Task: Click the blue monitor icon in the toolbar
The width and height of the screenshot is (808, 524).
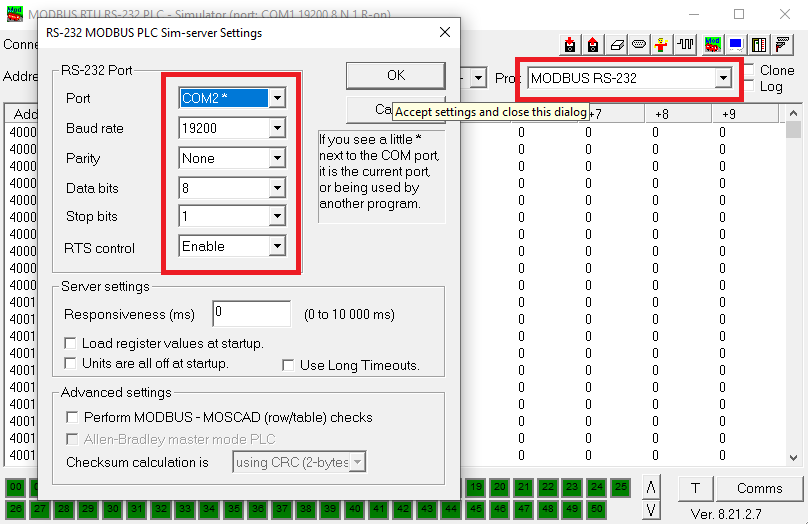Action: click(x=736, y=45)
